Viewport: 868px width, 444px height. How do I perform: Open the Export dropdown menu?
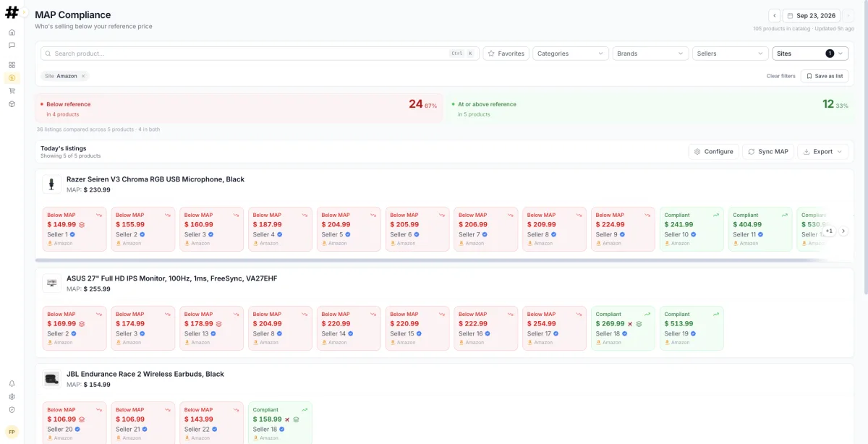point(823,152)
